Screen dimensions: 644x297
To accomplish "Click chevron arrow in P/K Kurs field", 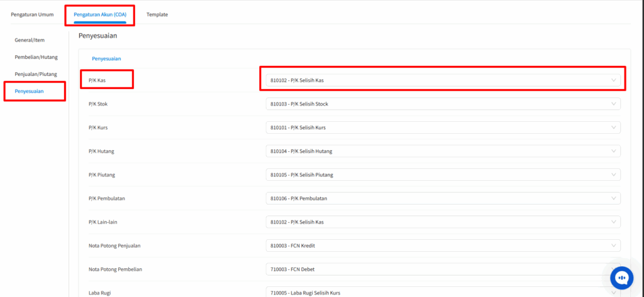I will [614, 127].
